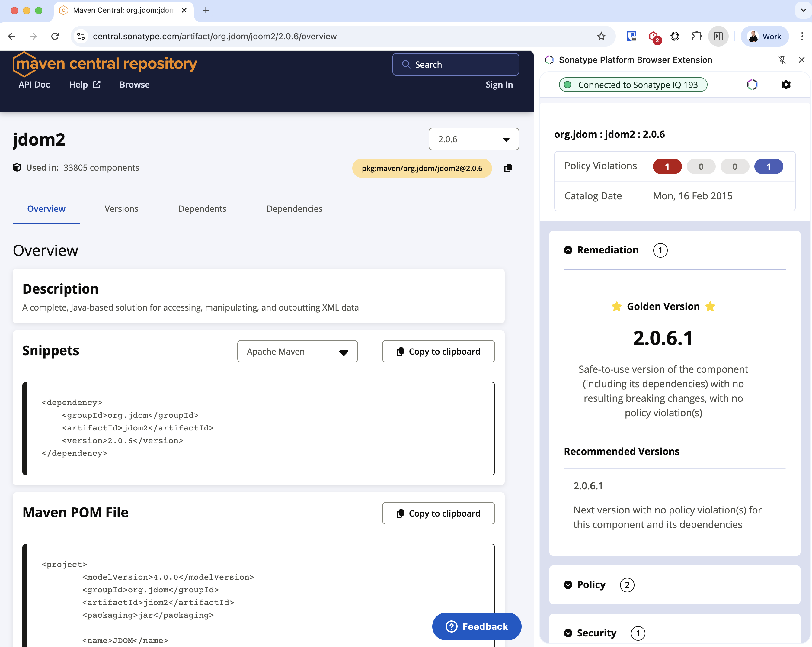Open the 2.0.6 version dropdown
This screenshot has height=647, width=812.
tap(473, 139)
